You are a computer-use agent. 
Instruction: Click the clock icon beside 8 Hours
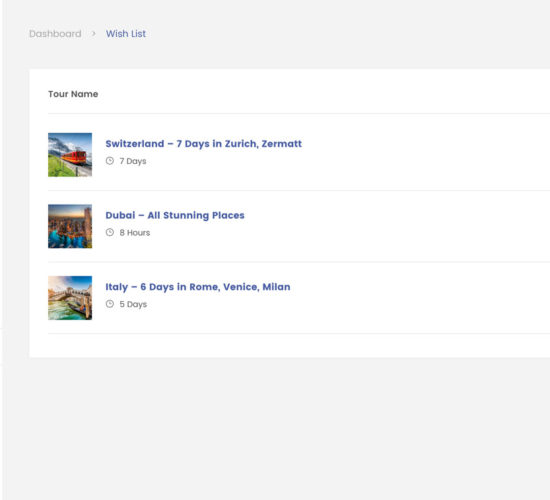coord(110,232)
